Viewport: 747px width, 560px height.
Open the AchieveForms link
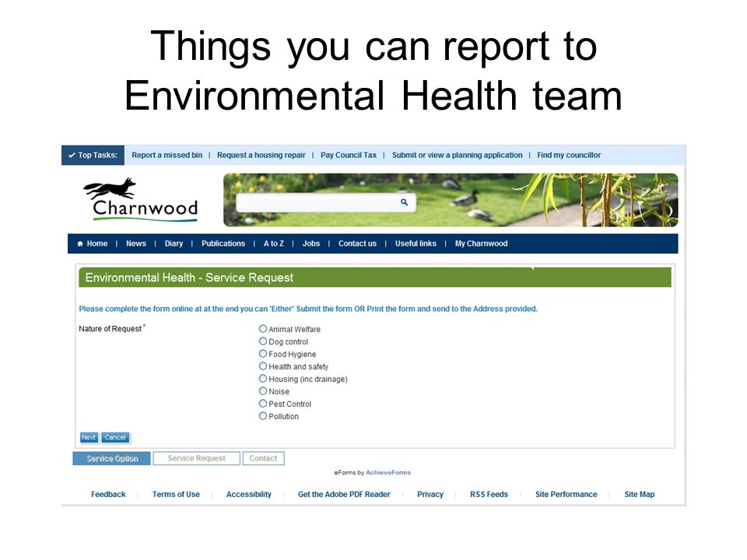click(x=388, y=472)
